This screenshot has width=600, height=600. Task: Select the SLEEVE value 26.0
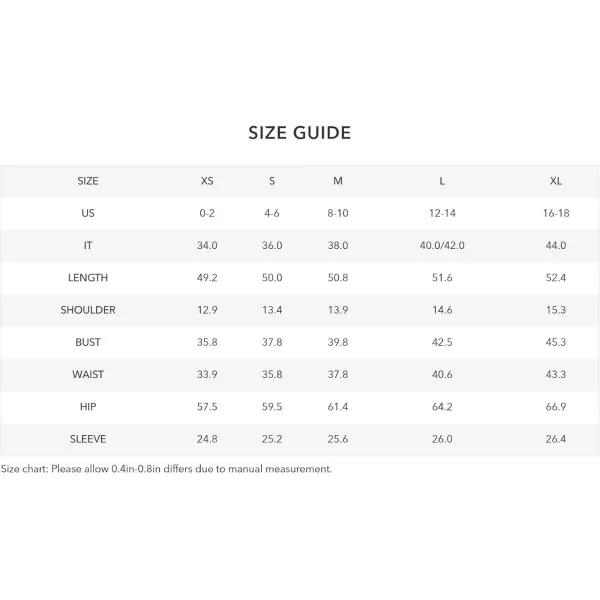point(442,439)
